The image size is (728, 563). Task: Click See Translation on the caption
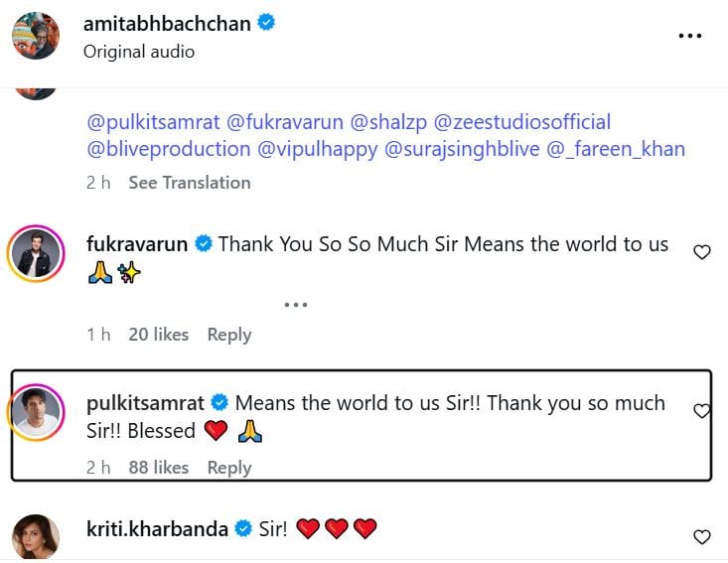pyautogui.click(x=189, y=182)
